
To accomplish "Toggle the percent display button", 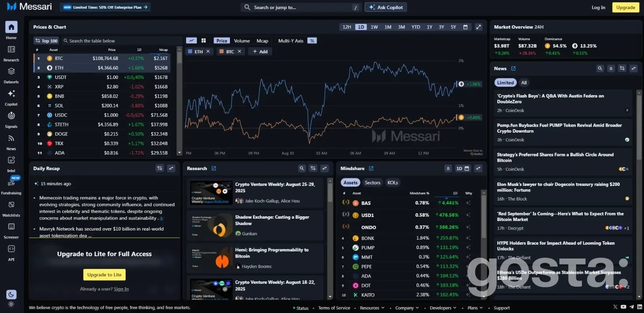I will click(x=312, y=41).
